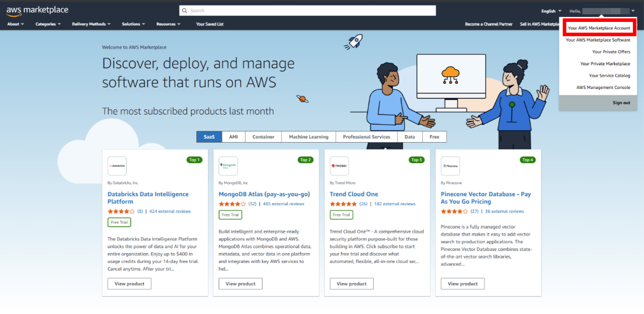Click the AWS Marketplace logo
Image resolution: width=644 pixels, height=314 pixels.
click(37, 10)
